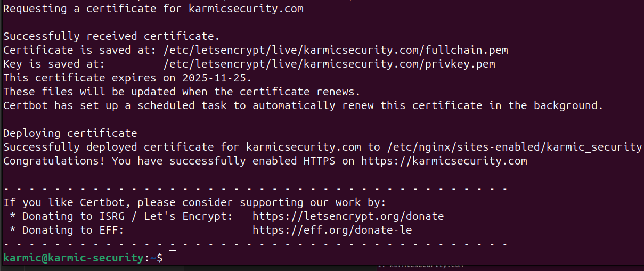Click the dashed separator above Certbot notice
Screen dimensions: 644x271
256,188
